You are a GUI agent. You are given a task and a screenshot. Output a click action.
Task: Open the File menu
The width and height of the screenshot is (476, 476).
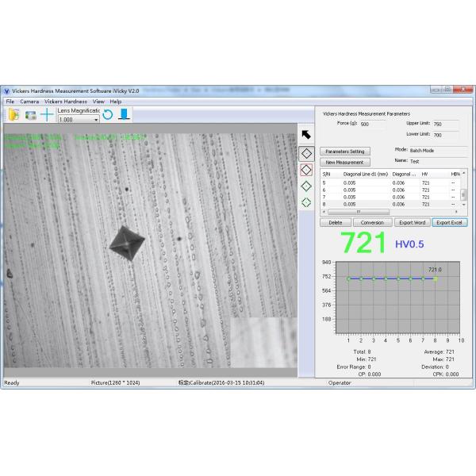click(10, 102)
